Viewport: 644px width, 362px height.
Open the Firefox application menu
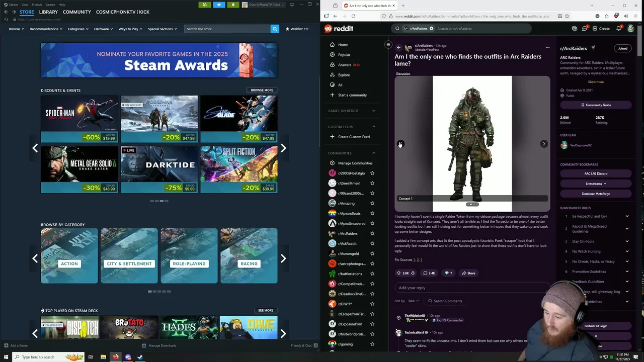(635, 16)
